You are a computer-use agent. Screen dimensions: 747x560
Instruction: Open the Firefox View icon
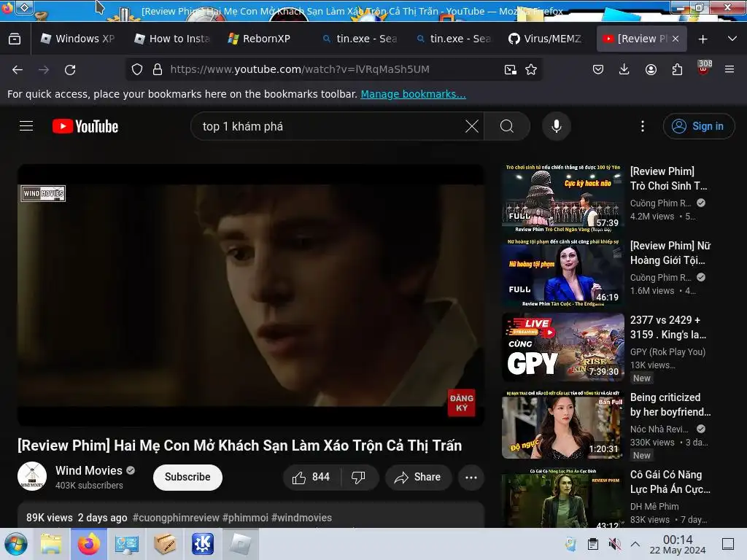pos(15,39)
